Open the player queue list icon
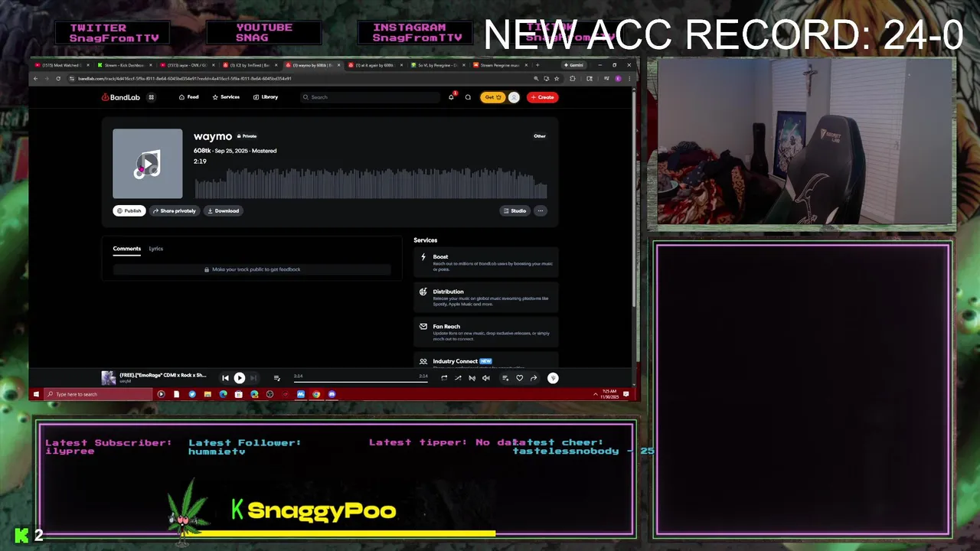Viewport: 980px width, 551px height. click(277, 378)
